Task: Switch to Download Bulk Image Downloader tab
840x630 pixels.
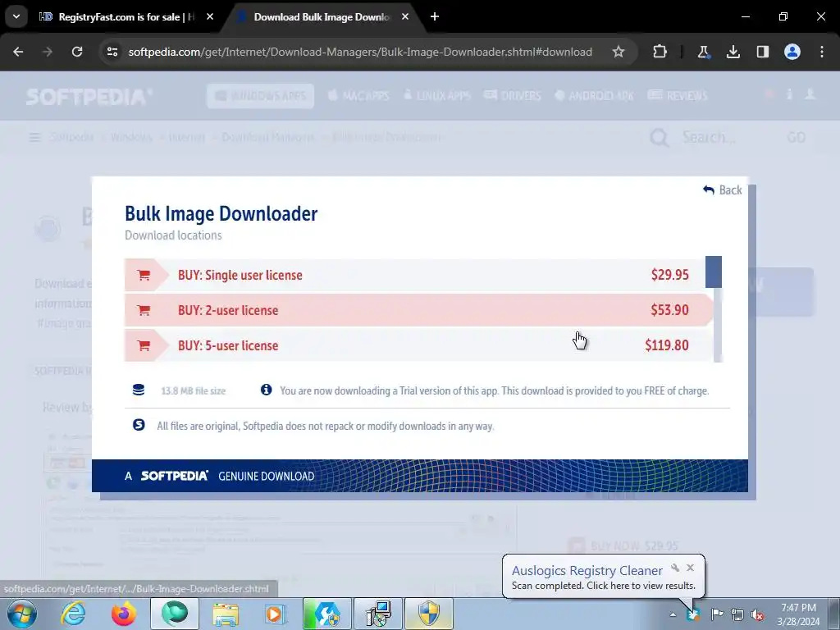Action: tap(322, 17)
